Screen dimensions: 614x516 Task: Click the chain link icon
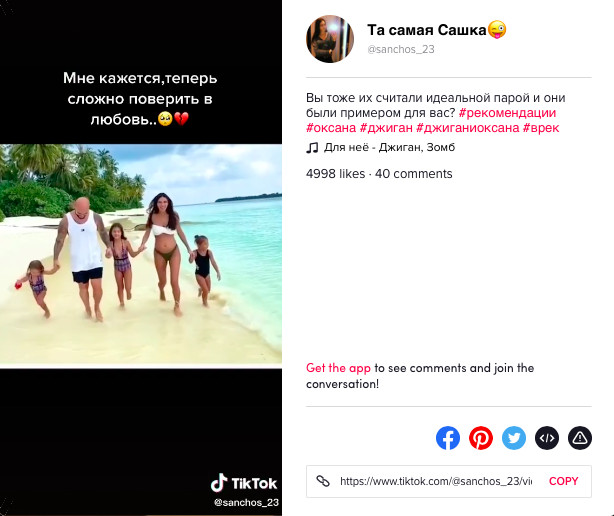tap(323, 481)
